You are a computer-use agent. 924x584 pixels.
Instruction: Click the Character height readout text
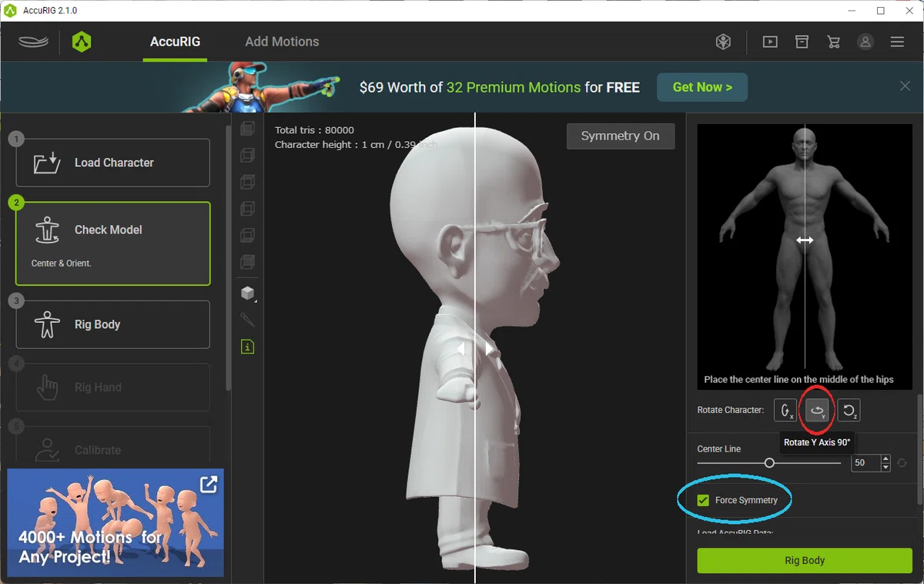pyautogui.click(x=356, y=145)
